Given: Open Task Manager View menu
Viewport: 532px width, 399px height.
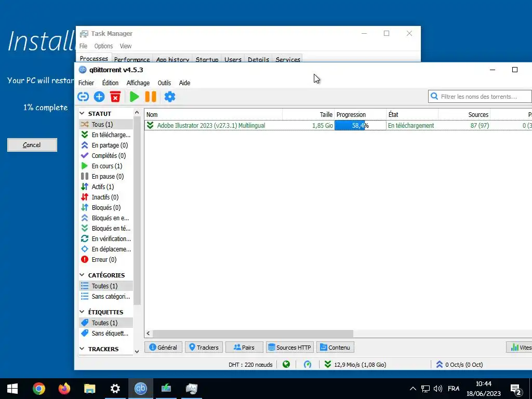Looking at the screenshot, I should (x=126, y=46).
